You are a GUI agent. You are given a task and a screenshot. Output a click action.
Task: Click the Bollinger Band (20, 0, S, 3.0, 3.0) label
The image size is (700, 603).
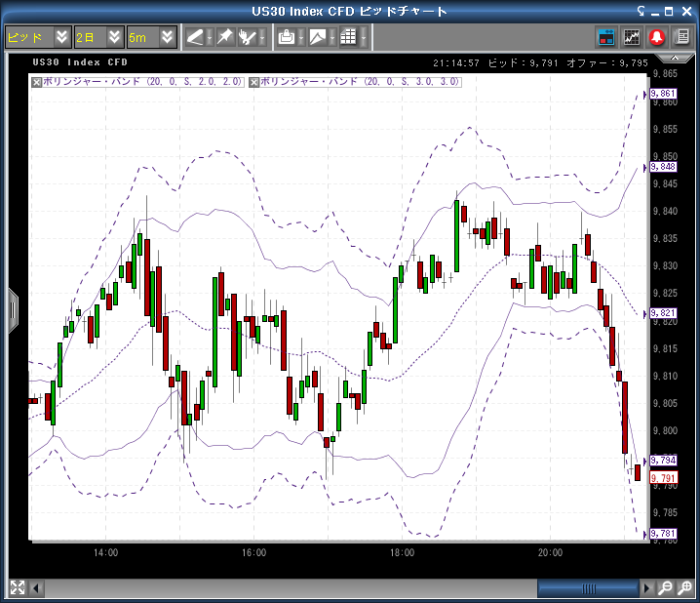click(x=360, y=82)
